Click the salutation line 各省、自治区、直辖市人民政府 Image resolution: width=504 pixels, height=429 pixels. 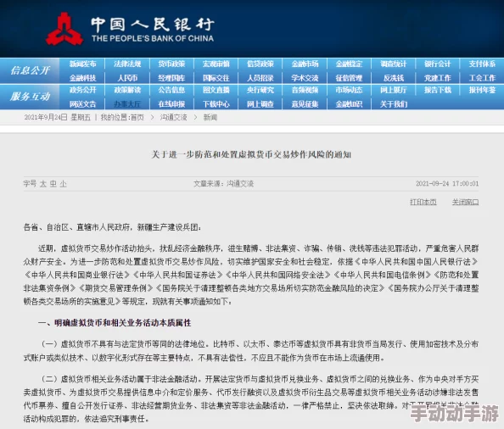pyautogui.click(x=113, y=227)
